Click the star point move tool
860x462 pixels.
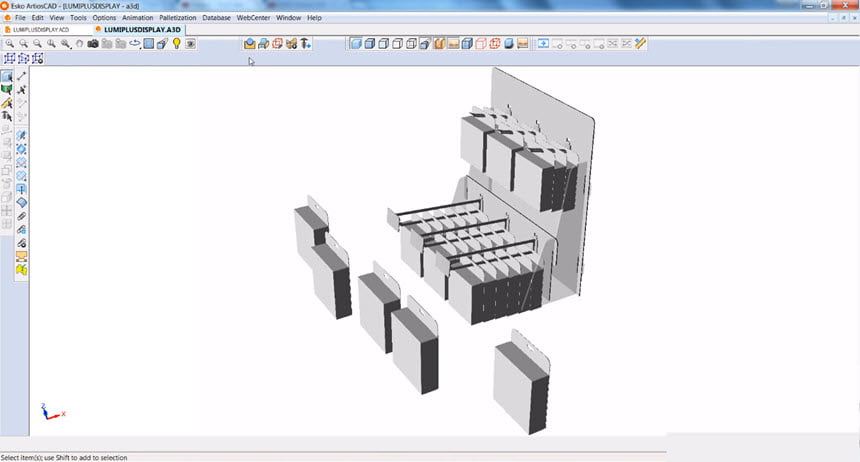[x=21, y=89]
